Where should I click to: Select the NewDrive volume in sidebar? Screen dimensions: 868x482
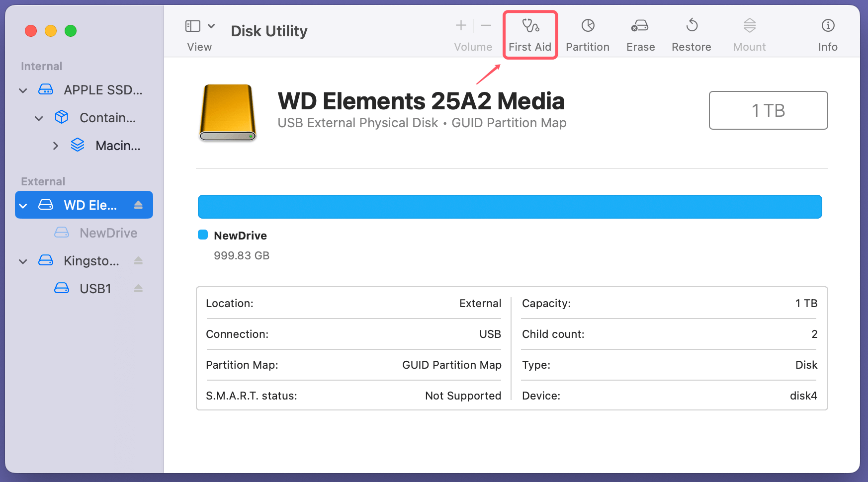coord(108,233)
